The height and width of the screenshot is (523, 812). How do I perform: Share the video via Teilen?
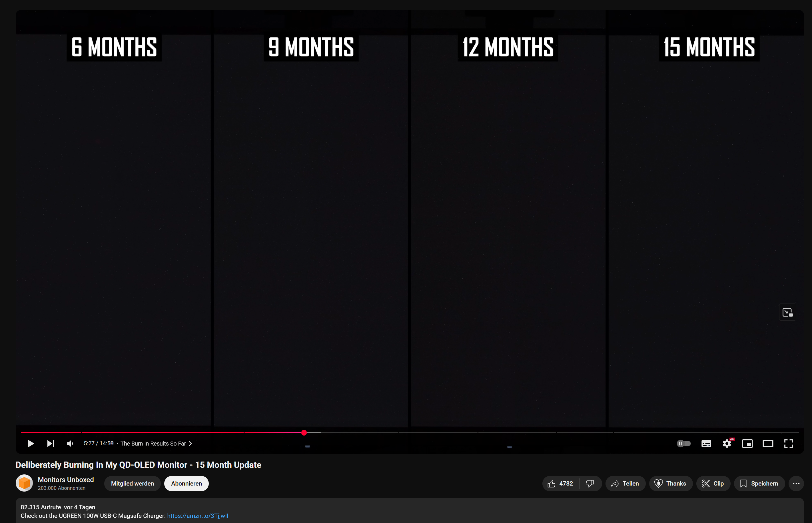625,483
